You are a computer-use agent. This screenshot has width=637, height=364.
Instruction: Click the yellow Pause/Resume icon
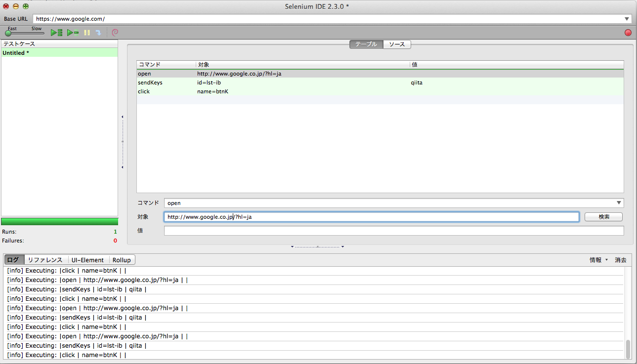click(87, 33)
